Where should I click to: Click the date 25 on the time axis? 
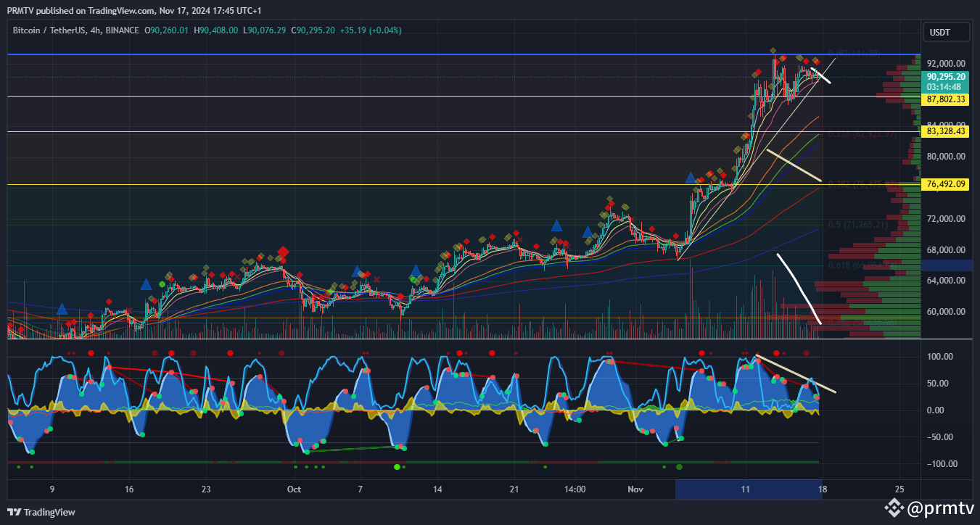click(x=899, y=489)
